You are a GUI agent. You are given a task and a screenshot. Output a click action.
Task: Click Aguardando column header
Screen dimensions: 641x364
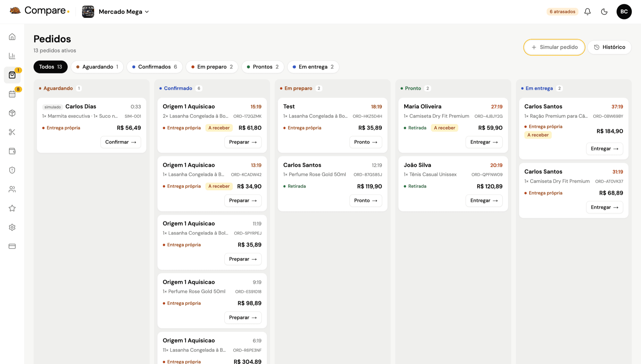(58, 88)
